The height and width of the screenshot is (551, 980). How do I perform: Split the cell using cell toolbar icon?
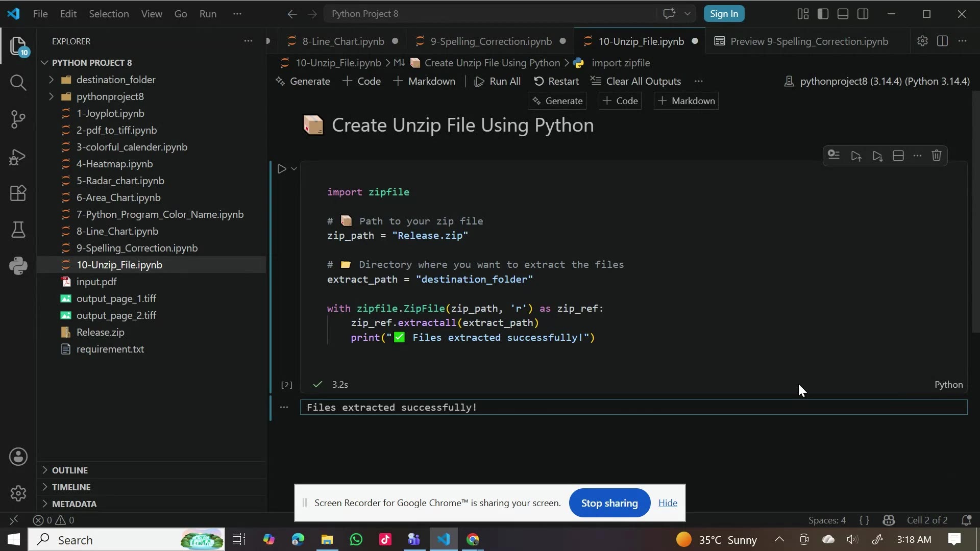point(898,156)
